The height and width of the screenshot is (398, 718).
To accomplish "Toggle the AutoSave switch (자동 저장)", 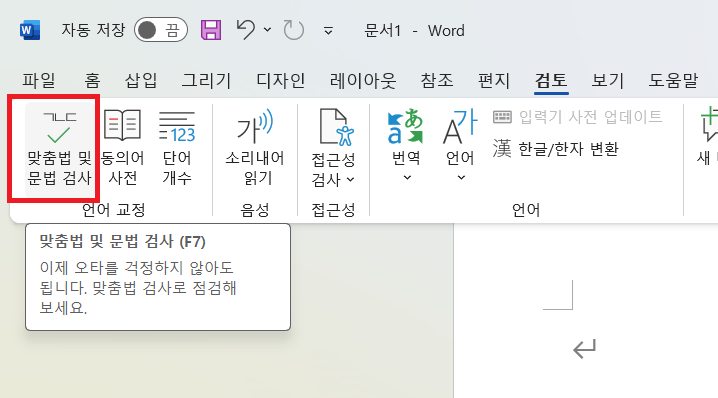I will pos(161,30).
